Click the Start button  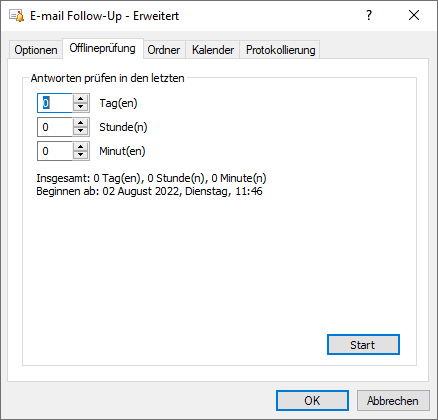[363, 345]
